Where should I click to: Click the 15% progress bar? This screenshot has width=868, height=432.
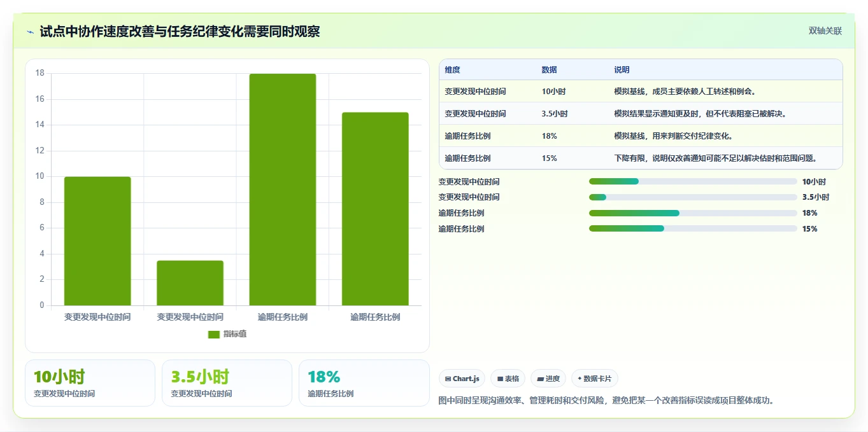[693, 228]
